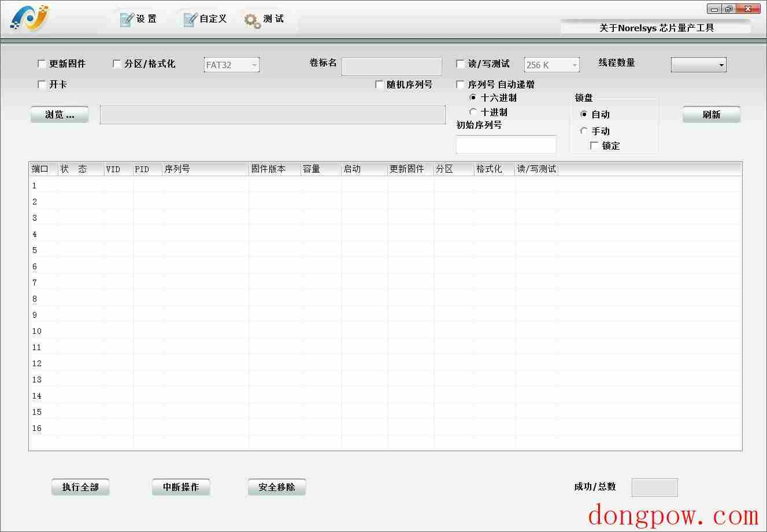Click the 中断操作 button
767x532 pixels.
click(x=181, y=487)
